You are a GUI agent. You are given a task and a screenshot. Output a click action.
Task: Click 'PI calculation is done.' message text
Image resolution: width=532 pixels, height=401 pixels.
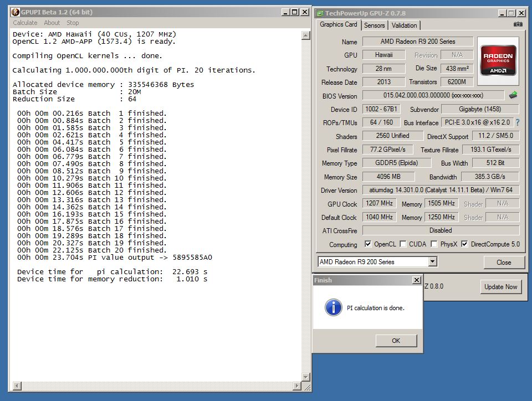(x=376, y=308)
